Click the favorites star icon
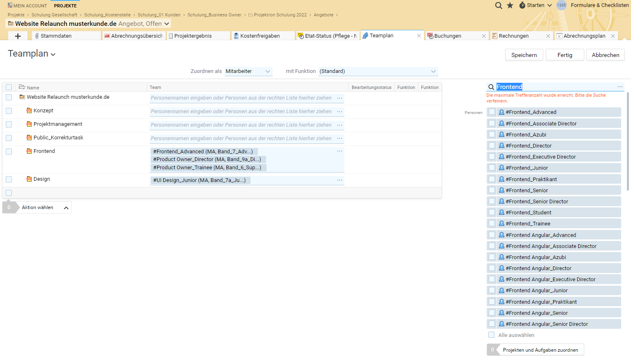This screenshot has height=364, width=631. coord(510,5)
